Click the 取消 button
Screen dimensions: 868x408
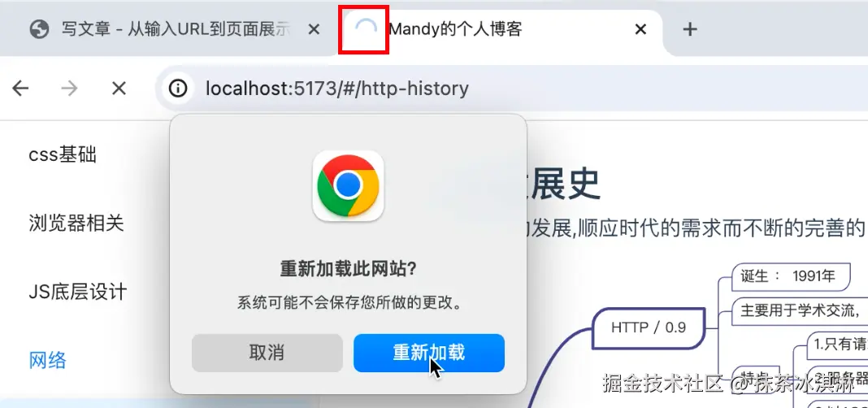point(267,353)
